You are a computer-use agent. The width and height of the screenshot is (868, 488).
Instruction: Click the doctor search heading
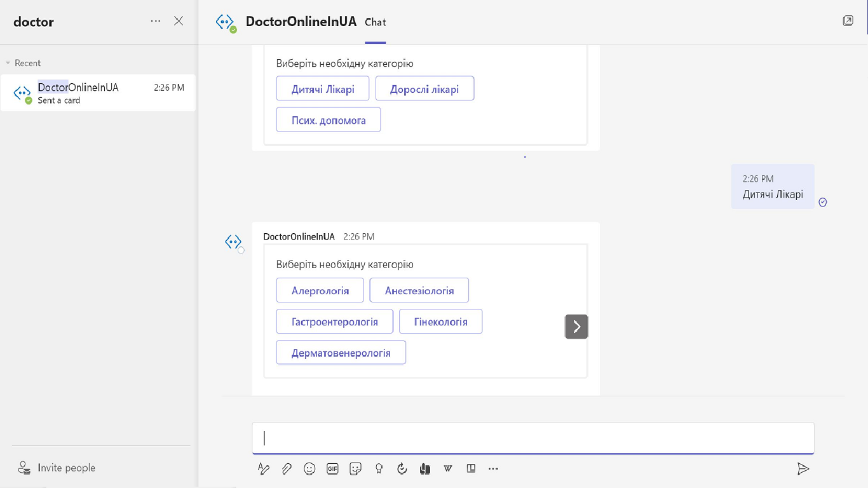coord(34,22)
